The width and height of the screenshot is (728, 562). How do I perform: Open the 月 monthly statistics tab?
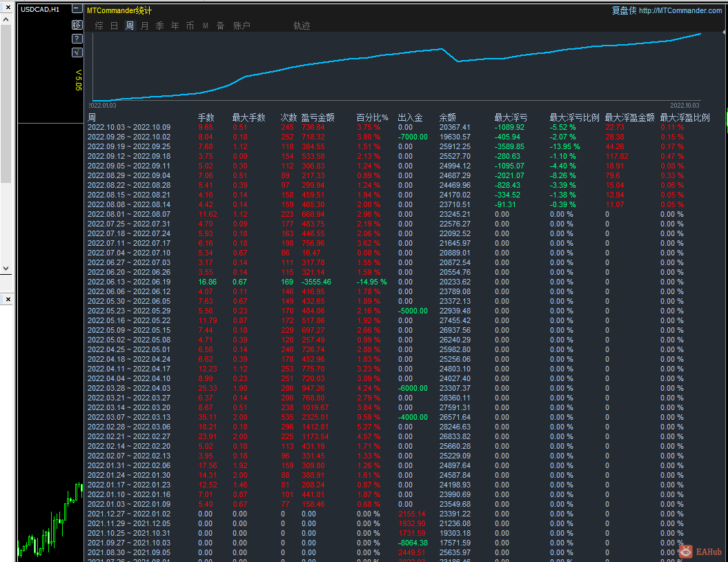(x=144, y=26)
